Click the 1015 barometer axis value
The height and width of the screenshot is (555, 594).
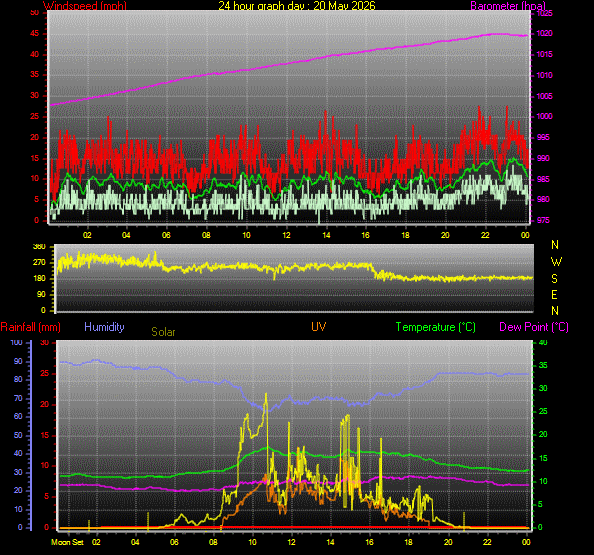click(544, 55)
